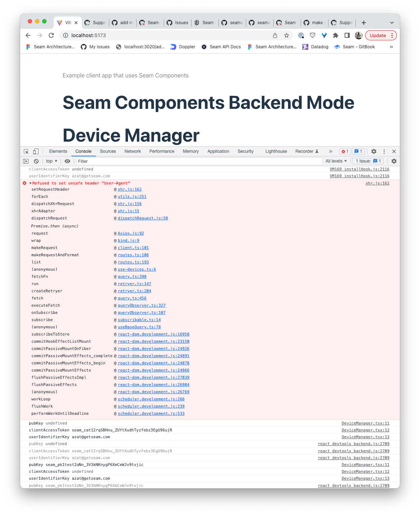Show the console sidebar

[26, 161]
